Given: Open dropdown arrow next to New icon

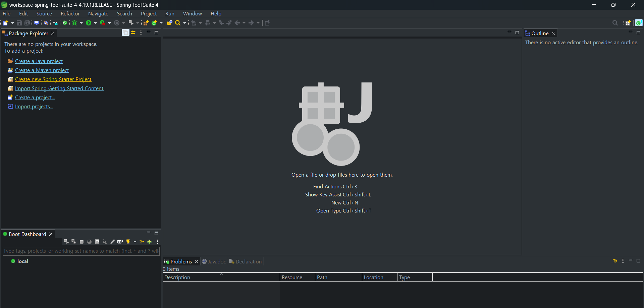Looking at the screenshot, I should click(x=12, y=23).
